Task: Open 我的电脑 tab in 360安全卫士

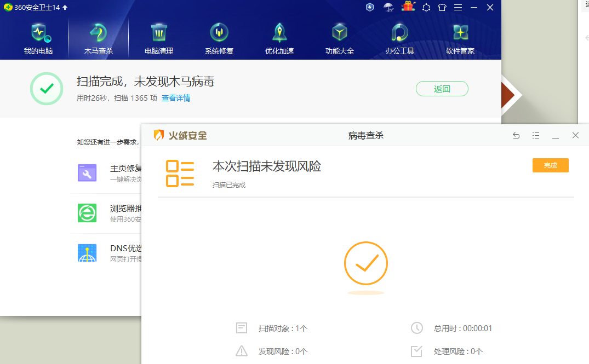Action: 38,39
